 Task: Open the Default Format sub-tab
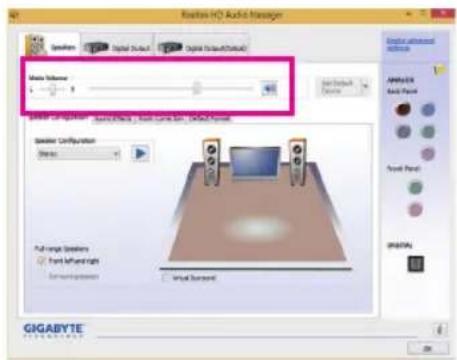point(210,119)
